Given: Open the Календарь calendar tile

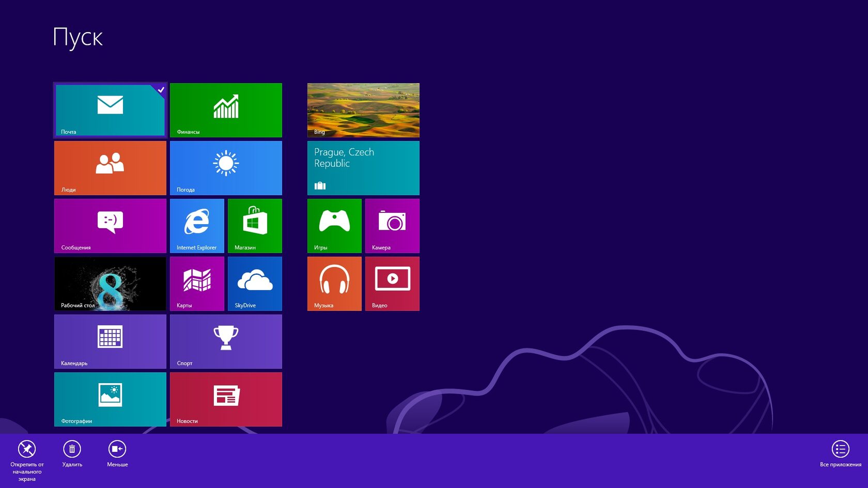Looking at the screenshot, I should 110,341.
